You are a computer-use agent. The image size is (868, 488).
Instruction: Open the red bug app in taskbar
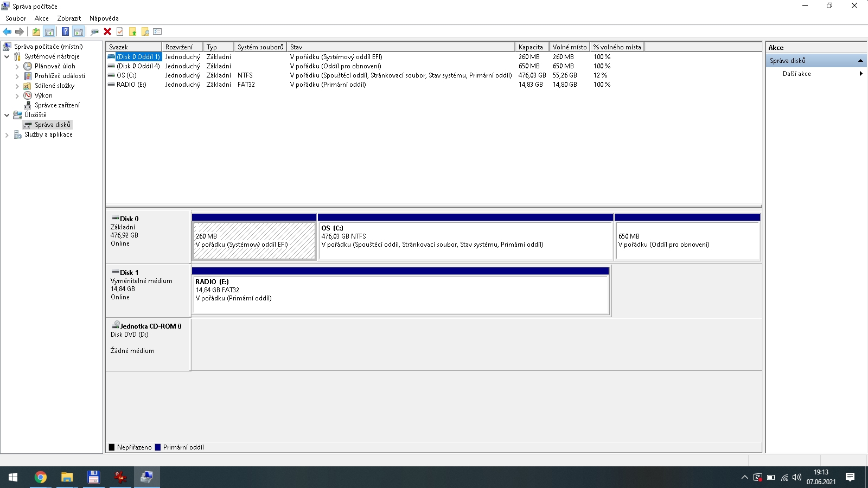coord(120,477)
